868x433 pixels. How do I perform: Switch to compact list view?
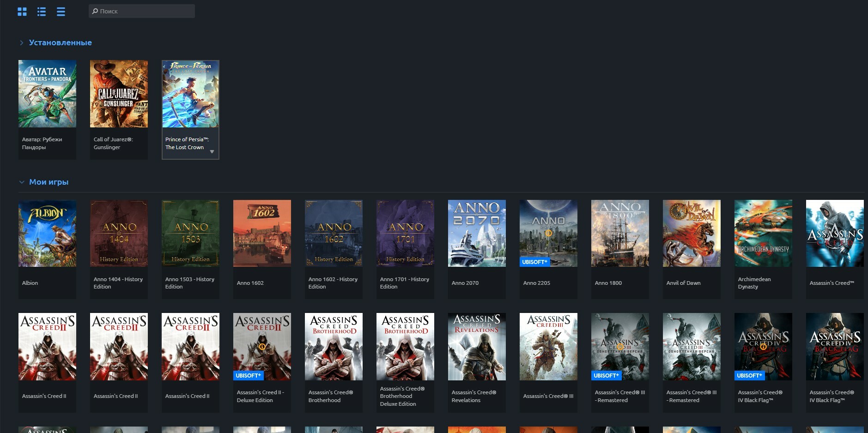(61, 12)
